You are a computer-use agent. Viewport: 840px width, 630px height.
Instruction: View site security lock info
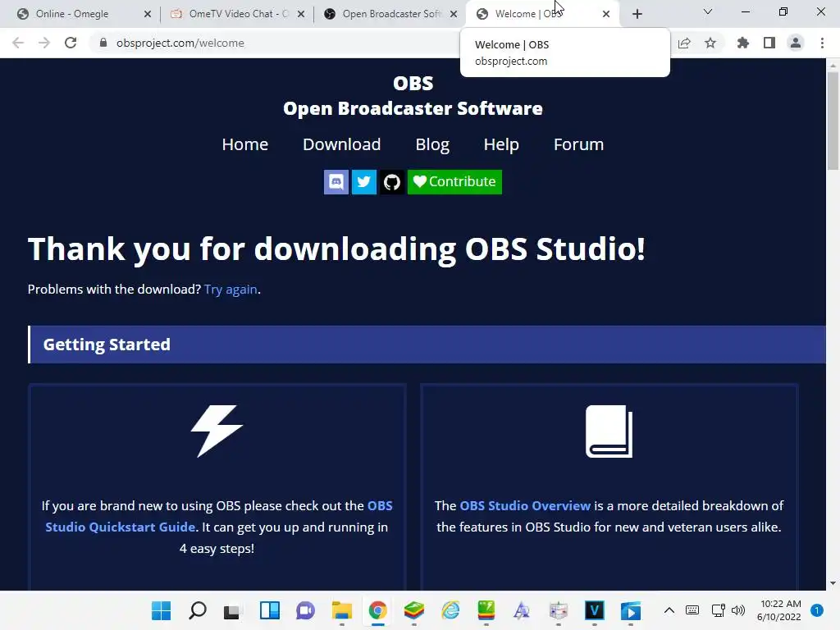point(103,43)
